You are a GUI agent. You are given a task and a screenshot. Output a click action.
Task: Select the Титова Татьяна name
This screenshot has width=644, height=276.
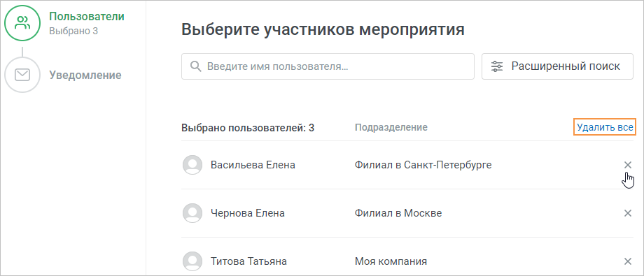[x=248, y=261]
